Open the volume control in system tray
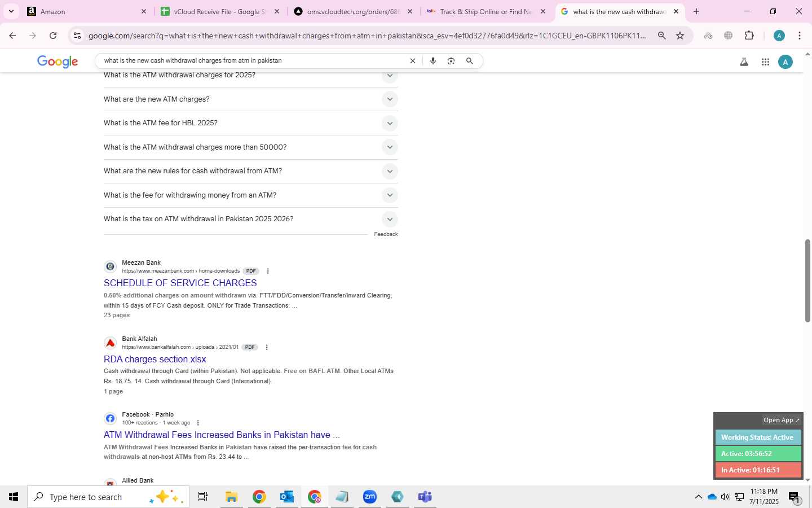Viewport: 812px width, 508px height. (725, 497)
